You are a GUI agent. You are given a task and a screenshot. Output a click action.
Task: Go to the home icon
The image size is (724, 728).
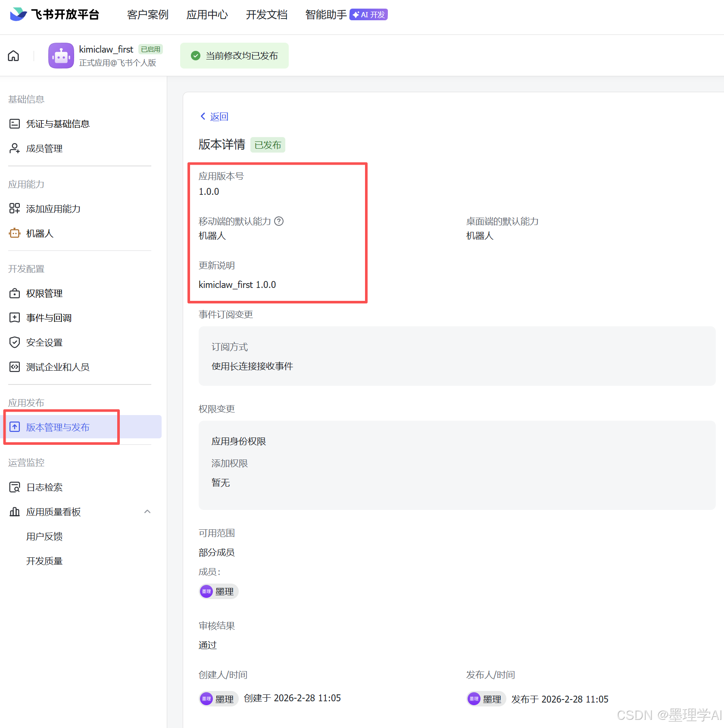pyautogui.click(x=13, y=56)
